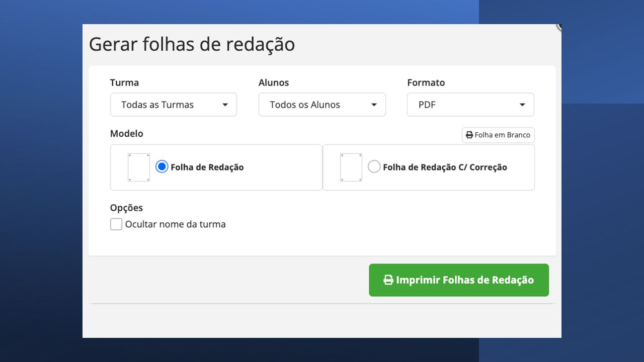The width and height of the screenshot is (644, 362).
Task: Click the Folha de Redação page preview thumbnail
Action: point(138,167)
